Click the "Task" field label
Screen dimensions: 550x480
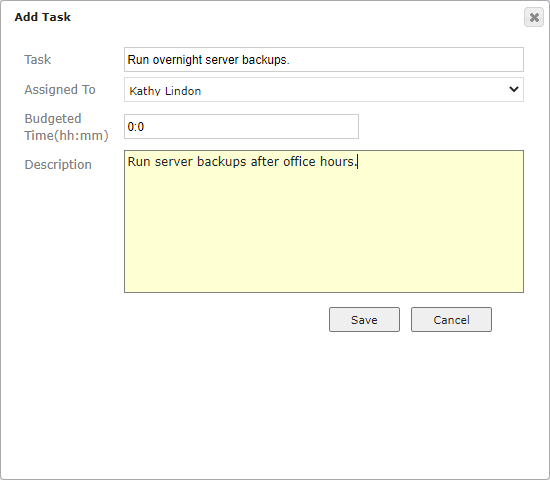pos(38,60)
